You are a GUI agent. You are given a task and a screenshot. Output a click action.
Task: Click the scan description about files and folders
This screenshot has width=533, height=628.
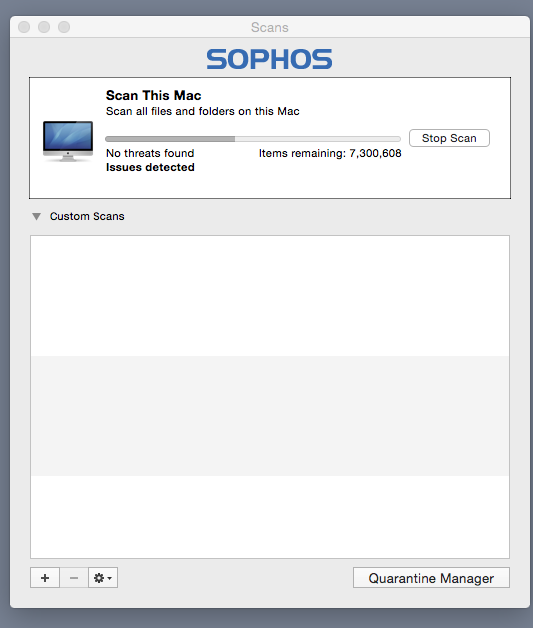coord(203,111)
